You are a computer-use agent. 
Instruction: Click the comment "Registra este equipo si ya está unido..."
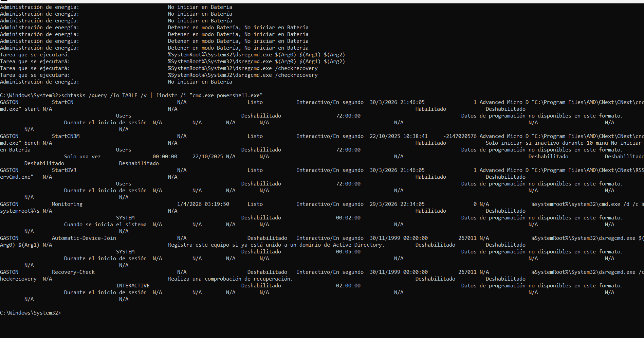(x=276, y=245)
